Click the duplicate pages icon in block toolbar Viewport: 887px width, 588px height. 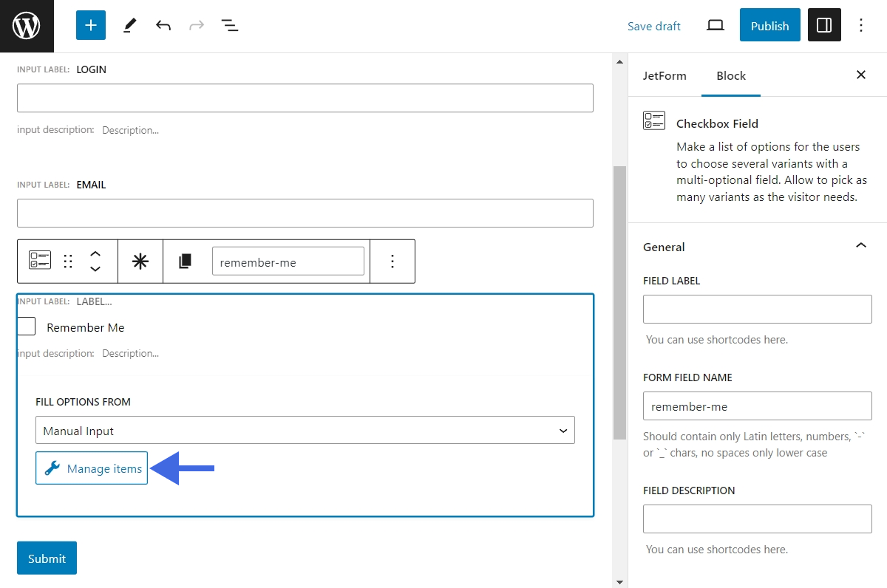(185, 261)
